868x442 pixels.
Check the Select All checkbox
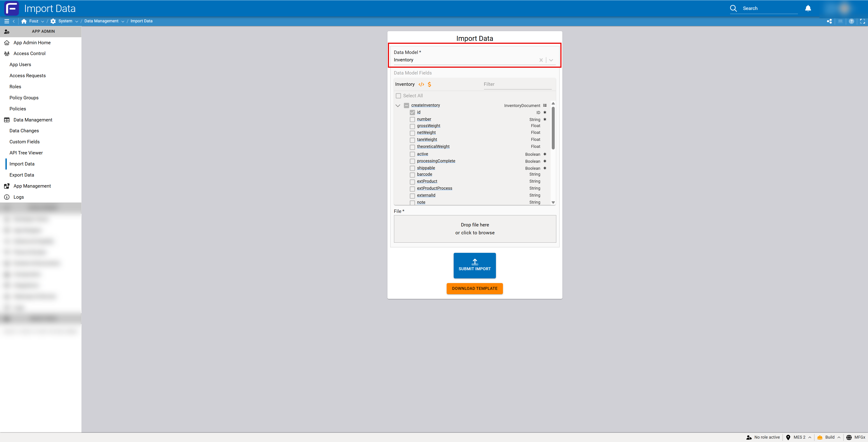pyautogui.click(x=398, y=96)
